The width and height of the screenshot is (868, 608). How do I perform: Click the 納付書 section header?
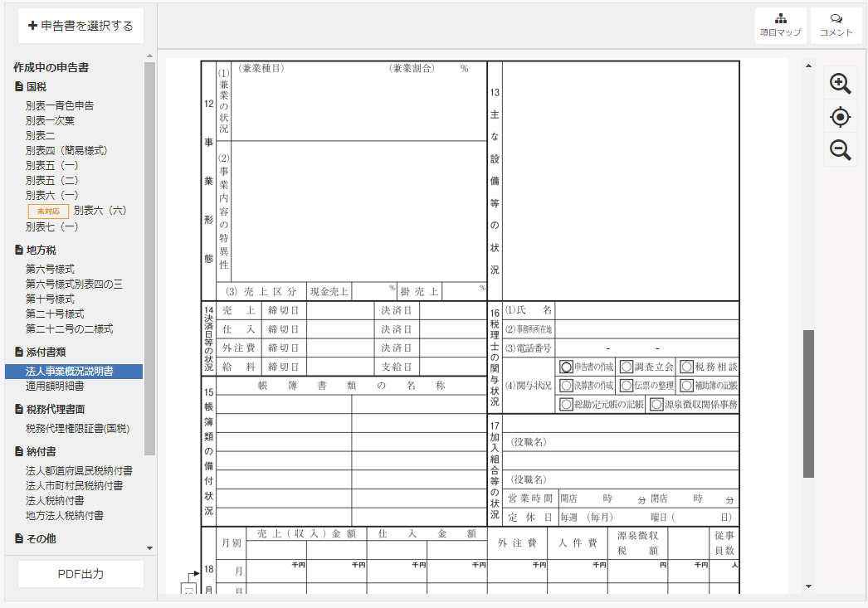[x=36, y=451]
